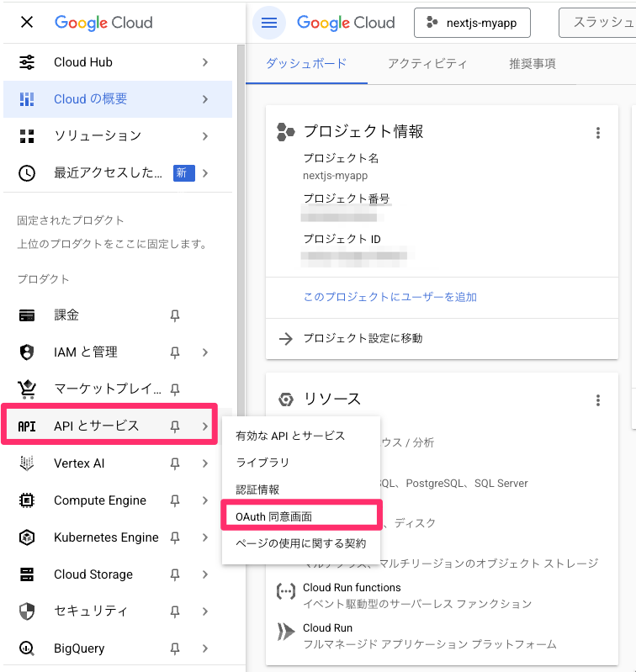Click the Compute Engine chip icon
This screenshot has height=672, width=636.
pos(27,500)
